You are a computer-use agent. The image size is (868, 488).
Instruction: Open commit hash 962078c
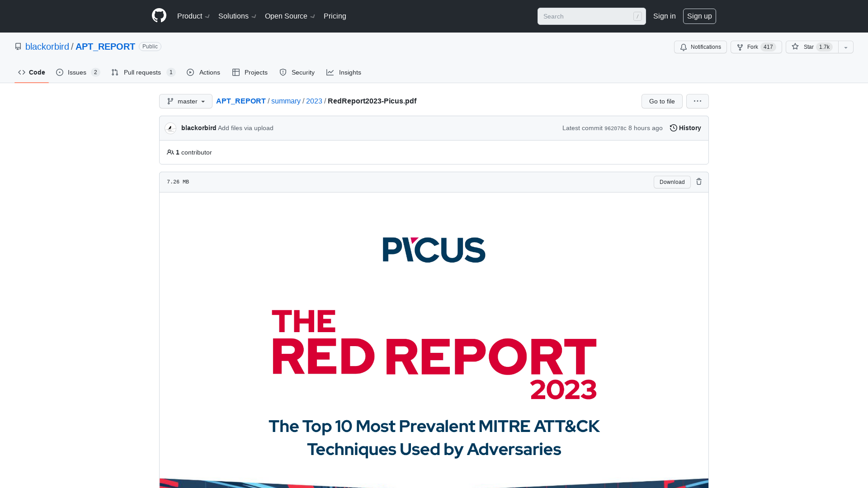pyautogui.click(x=615, y=128)
